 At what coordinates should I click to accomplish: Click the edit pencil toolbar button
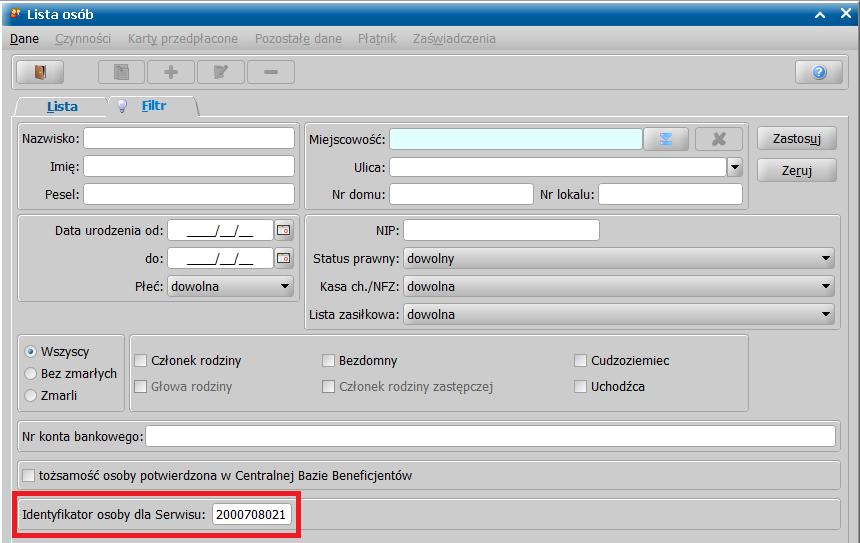coord(220,72)
